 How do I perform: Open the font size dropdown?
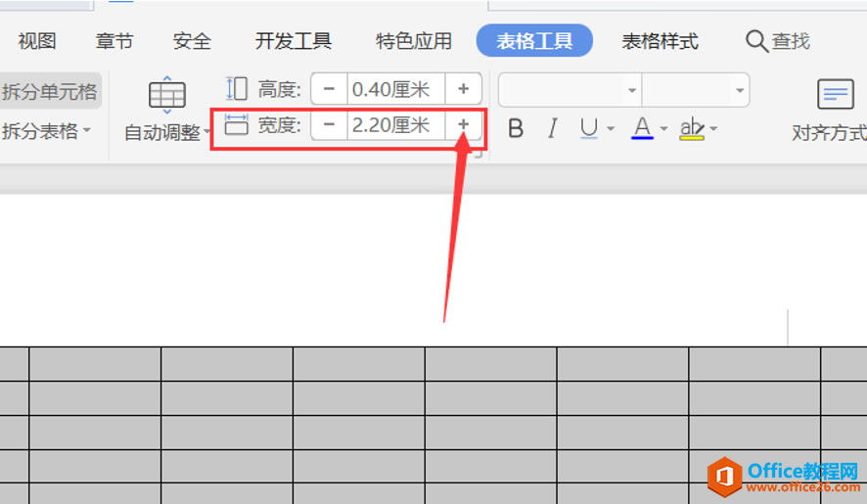point(740,90)
